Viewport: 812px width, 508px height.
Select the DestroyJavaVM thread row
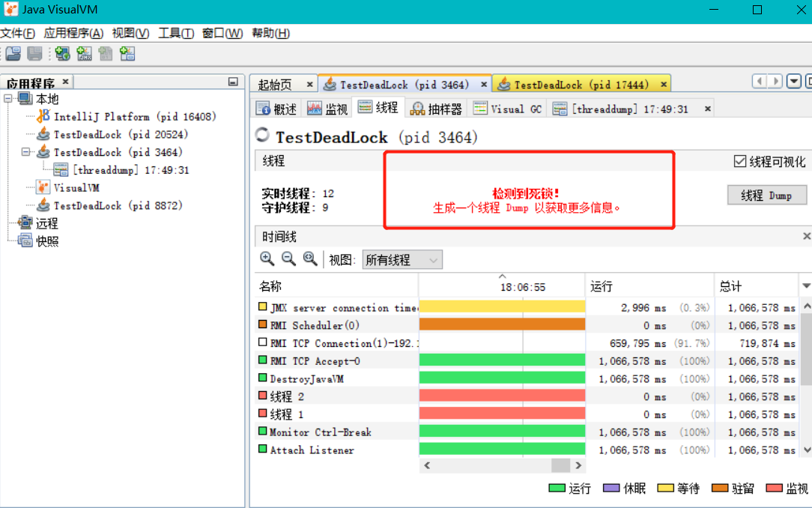pyautogui.click(x=527, y=379)
